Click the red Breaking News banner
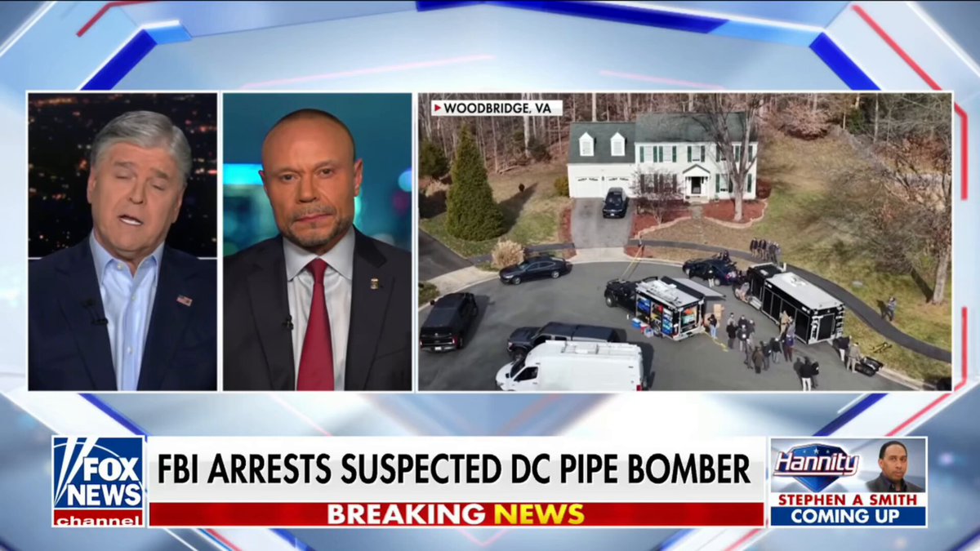Screen dimensions: 980x551 [455, 513]
